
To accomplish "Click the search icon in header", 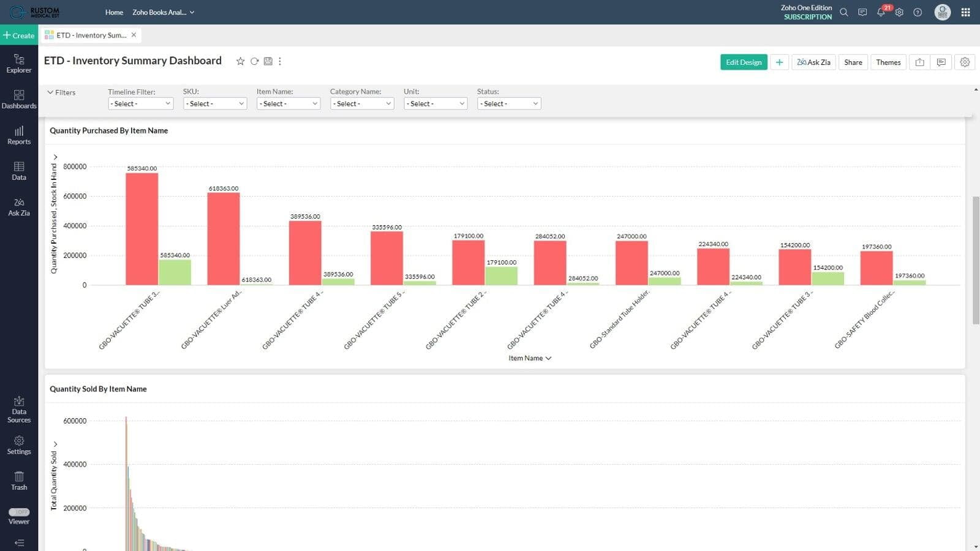I will click(x=844, y=12).
